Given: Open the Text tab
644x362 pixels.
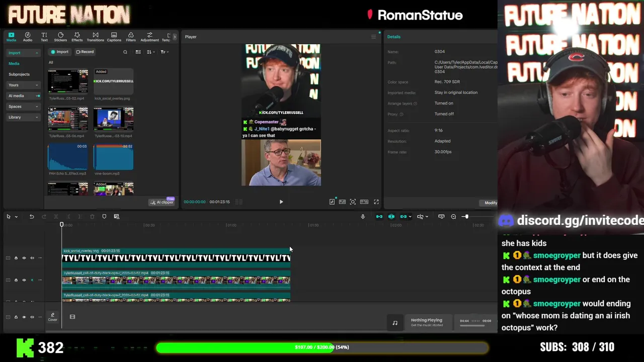Looking at the screenshot, I should [44, 37].
